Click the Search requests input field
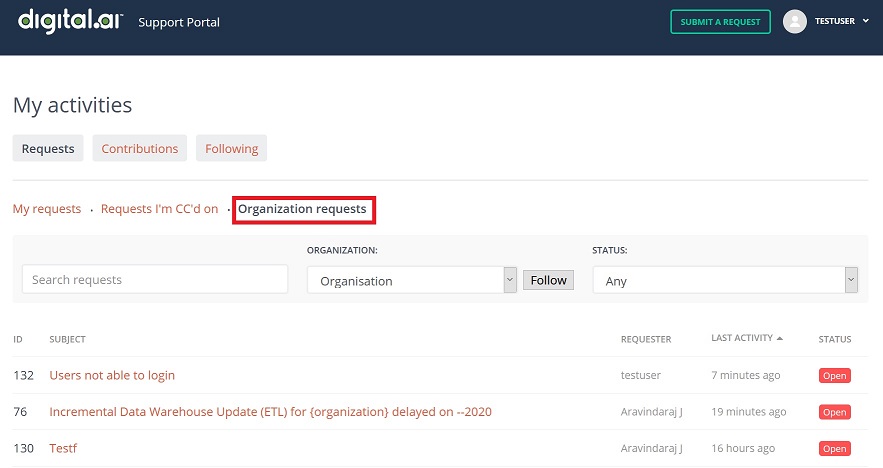Screen dimensions: 883x468 click(x=155, y=280)
